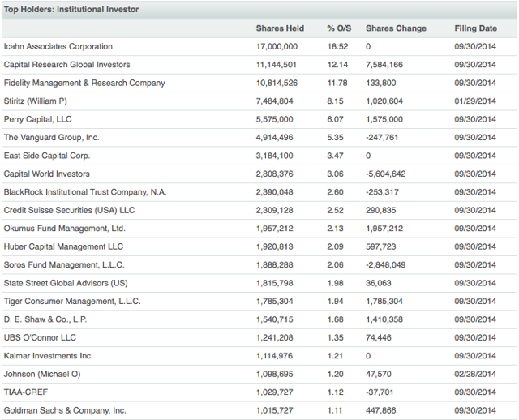
Task: Select Stiritz (William P) holder name
Action: (x=36, y=101)
